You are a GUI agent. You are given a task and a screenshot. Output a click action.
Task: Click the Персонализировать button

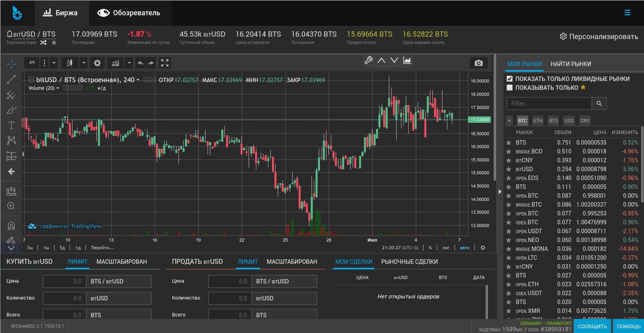[x=598, y=37]
